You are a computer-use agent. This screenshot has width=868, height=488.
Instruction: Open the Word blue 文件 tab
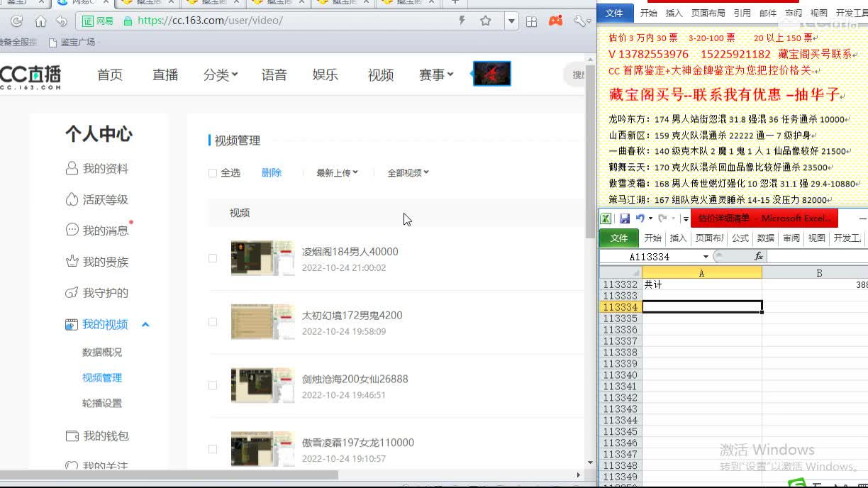tap(614, 13)
